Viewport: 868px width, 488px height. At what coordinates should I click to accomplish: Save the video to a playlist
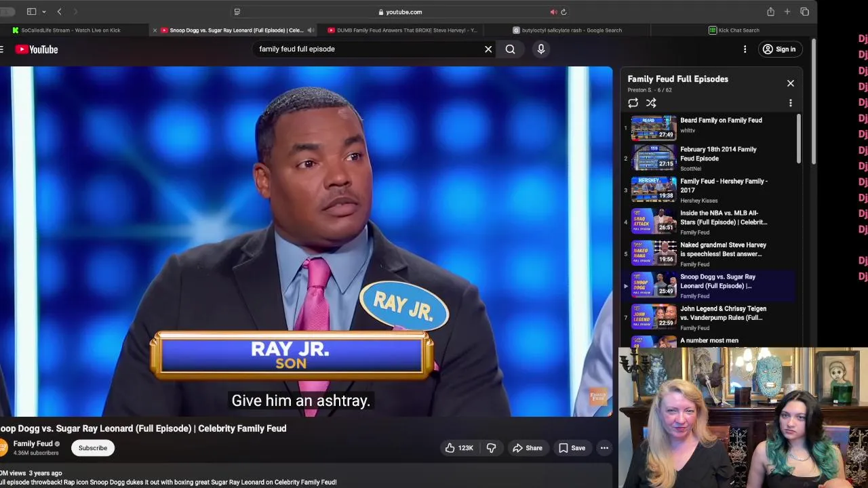pos(572,448)
